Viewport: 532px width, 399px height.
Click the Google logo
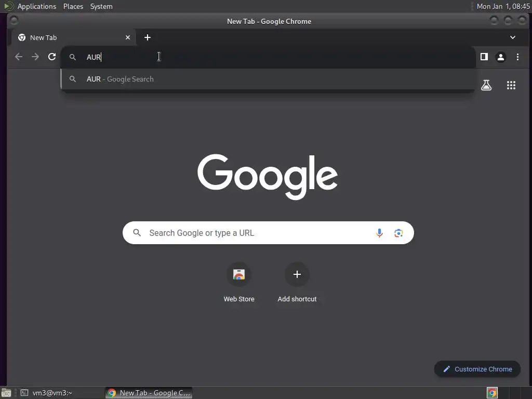(268, 177)
